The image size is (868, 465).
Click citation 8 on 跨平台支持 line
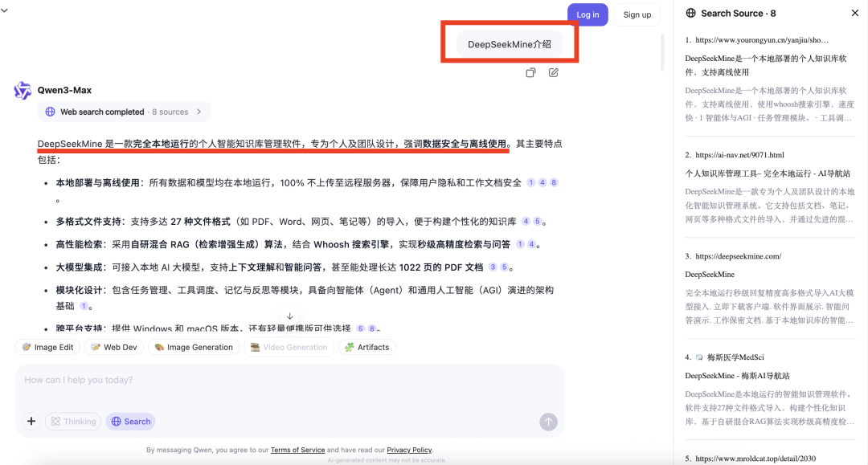click(372, 328)
